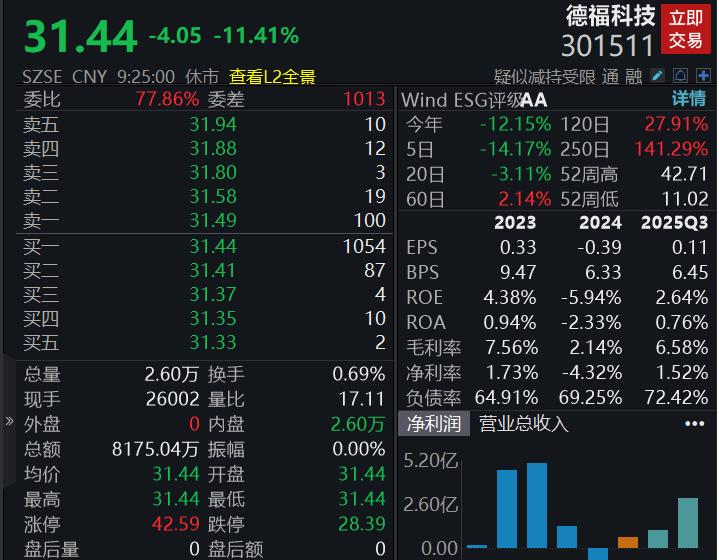Open the three-dots more options menu

click(x=694, y=423)
